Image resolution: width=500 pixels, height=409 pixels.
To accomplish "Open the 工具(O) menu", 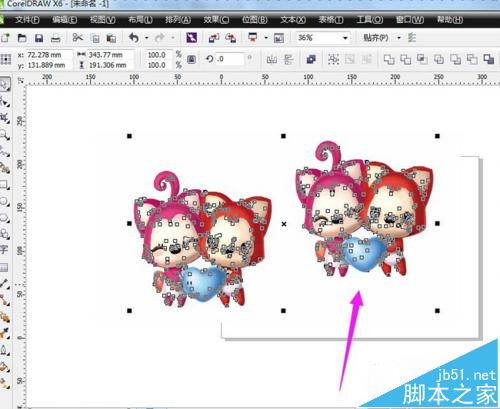I will point(370,20).
